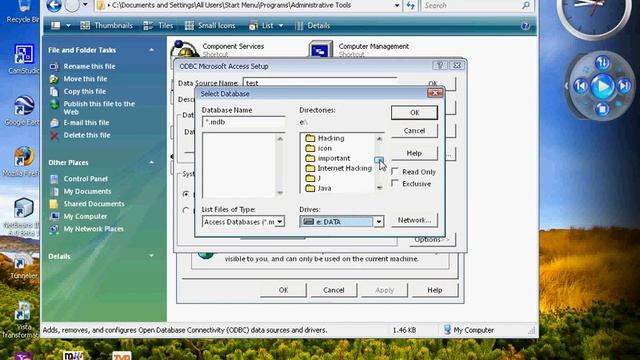Select the Component Services shortcut icon
Viewport: 640px width, 360px height.
184,49
